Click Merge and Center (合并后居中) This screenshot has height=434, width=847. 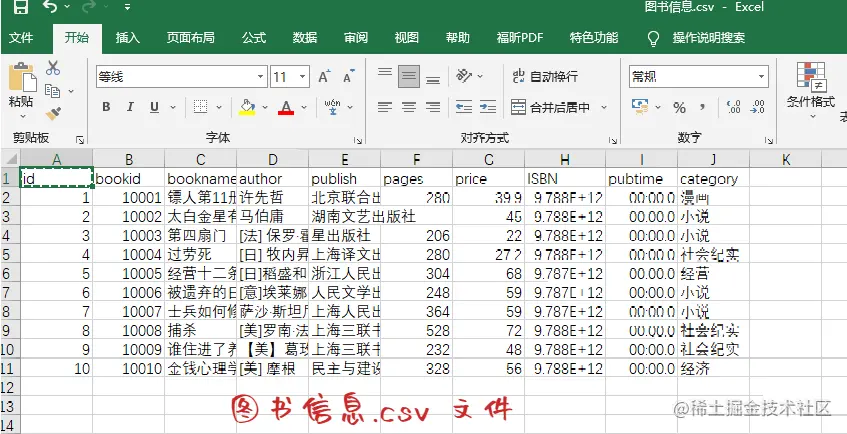tap(550, 108)
